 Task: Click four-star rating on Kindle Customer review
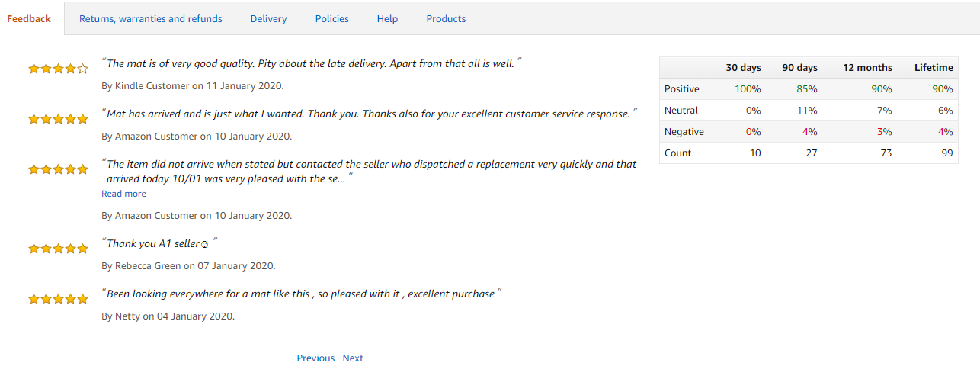(59, 69)
